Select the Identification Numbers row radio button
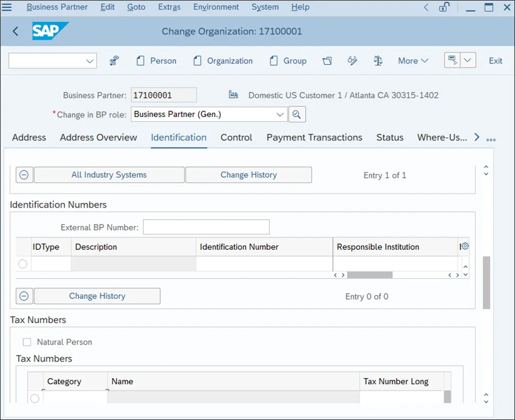The height and width of the screenshot is (420, 515). 23,264
